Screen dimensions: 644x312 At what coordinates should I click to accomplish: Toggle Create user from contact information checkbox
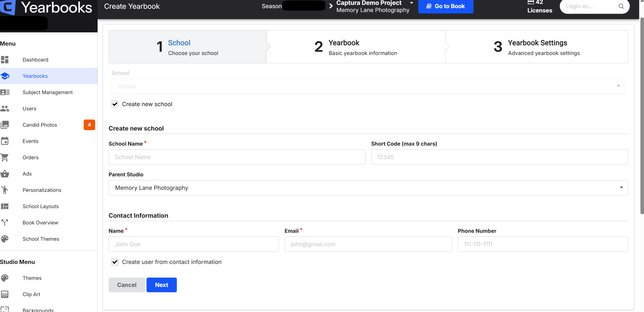pos(115,262)
